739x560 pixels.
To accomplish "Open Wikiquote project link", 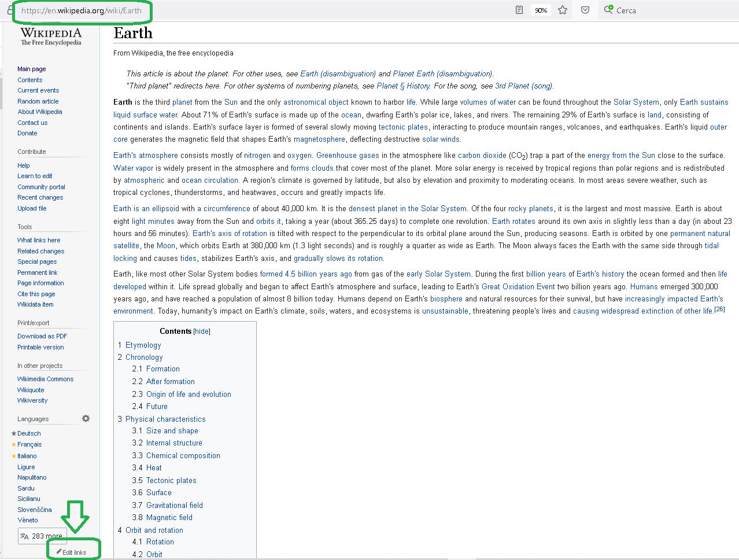I will (31, 390).
